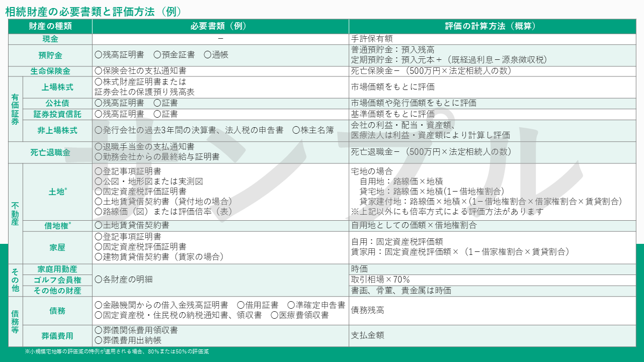
Task: Click the 不動産 vertical category label
Action: click(16, 214)
